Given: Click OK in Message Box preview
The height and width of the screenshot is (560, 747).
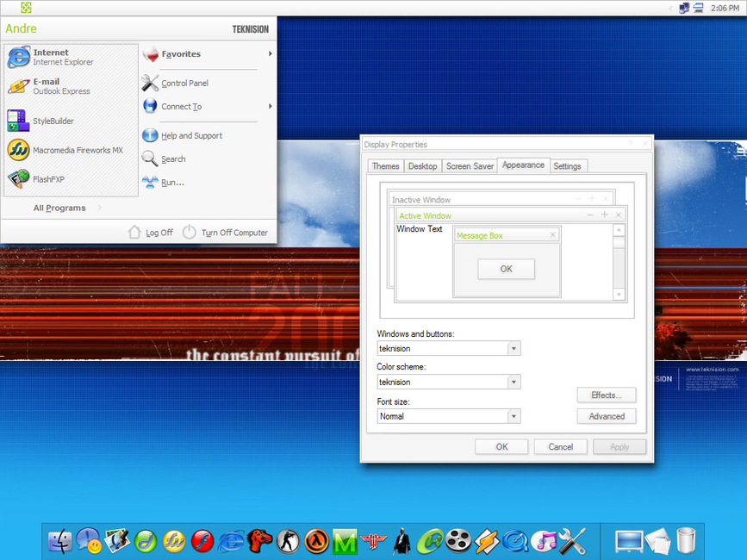Looking at the screenshot, I should [x=506, y=269].
